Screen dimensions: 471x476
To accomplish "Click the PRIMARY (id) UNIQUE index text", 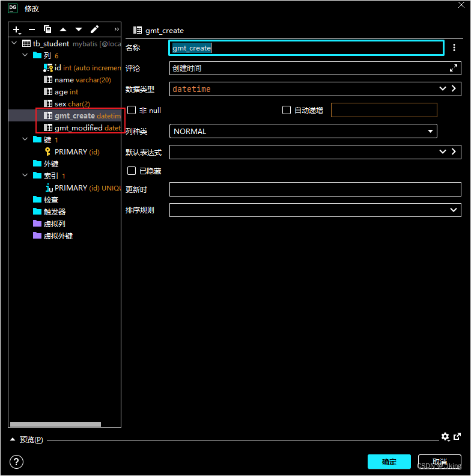I will click(x=88, y=188).
